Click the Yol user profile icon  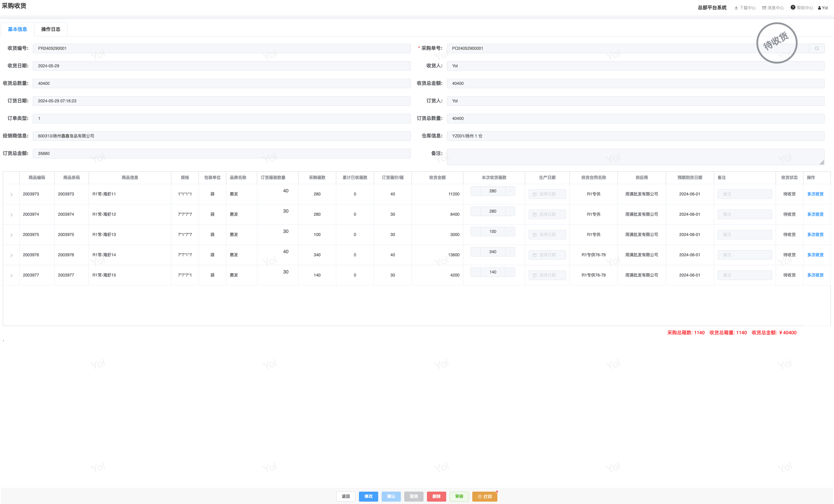pos(819,8)
